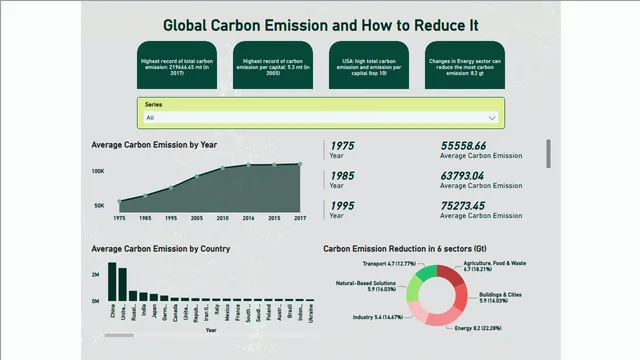Click the Mexico axis label in country chart

coord(227,313)
